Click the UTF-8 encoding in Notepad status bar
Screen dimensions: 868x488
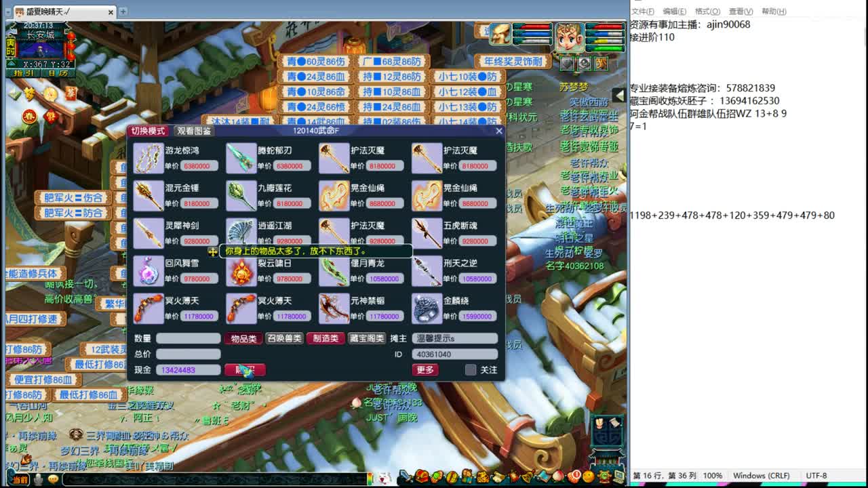tap(816, 476)
